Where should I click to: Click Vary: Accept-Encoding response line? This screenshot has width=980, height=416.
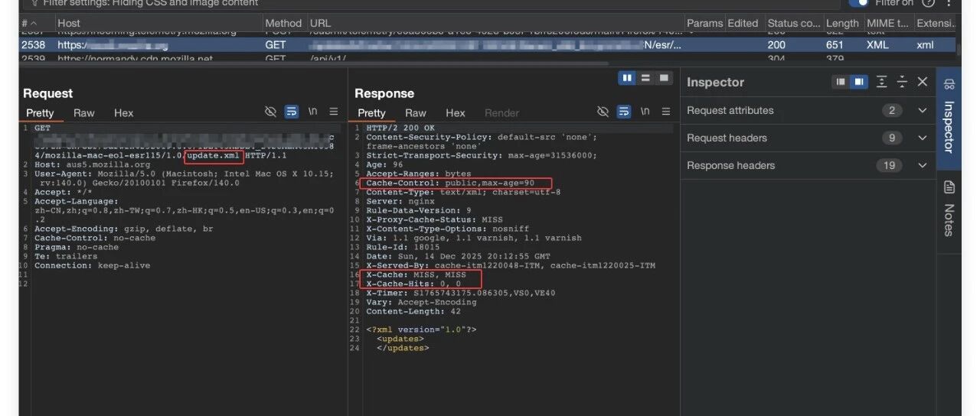click(421, 302)
